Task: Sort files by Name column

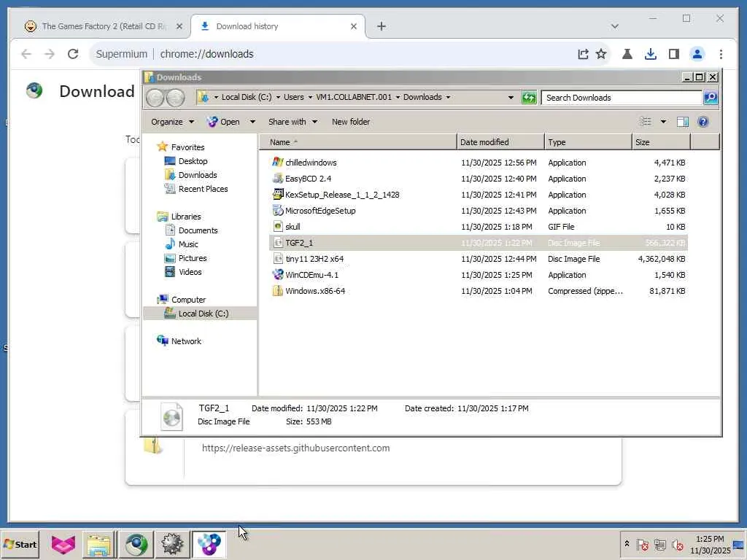Action: (x=357, y=142)
